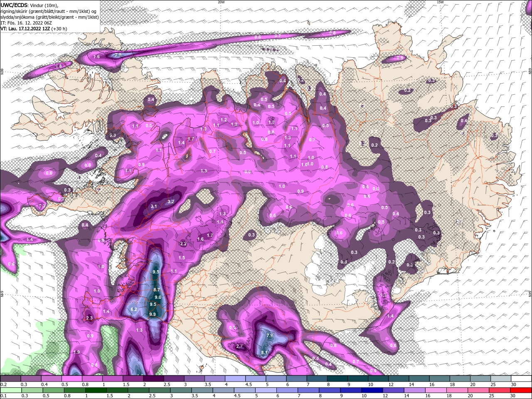The image size is (532, 399).
Task: Click the 9.8 precipitation value on the map
Action: click(x=152, y=314)
